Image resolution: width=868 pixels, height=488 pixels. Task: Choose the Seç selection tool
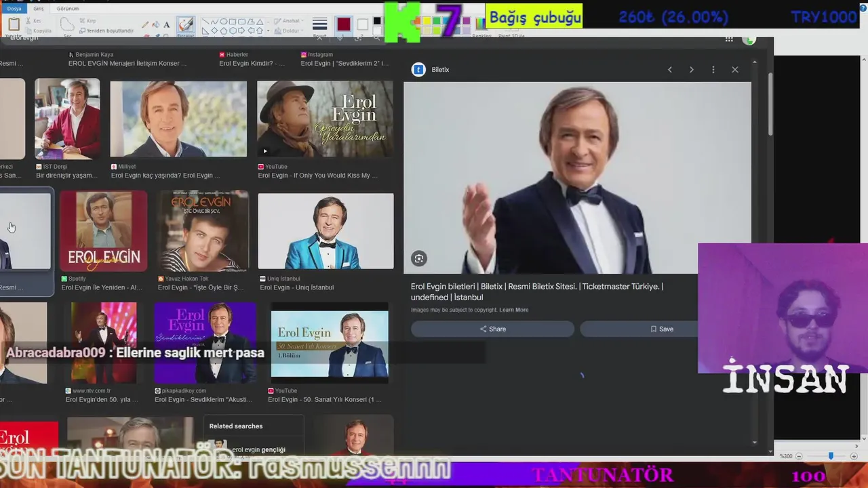coord(67,26)
